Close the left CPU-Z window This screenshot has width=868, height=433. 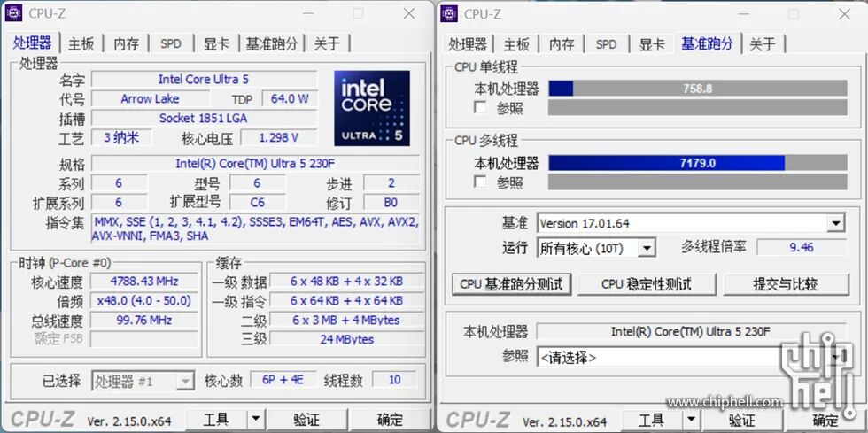pyautogui.click(x=409, y=13)
